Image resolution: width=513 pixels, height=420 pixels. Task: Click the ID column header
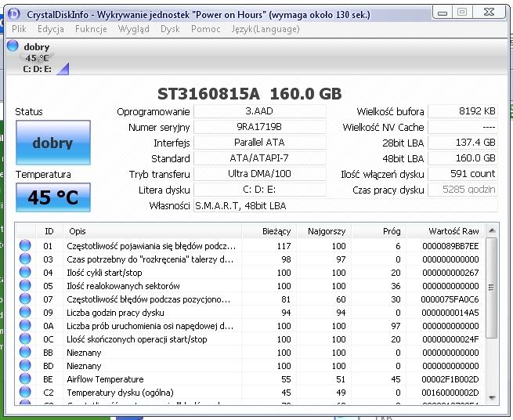(49, 231)
